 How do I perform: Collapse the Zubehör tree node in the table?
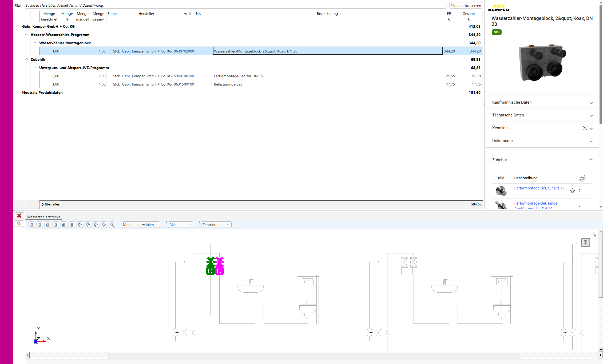pyautogui.click(x=26, y=59)
